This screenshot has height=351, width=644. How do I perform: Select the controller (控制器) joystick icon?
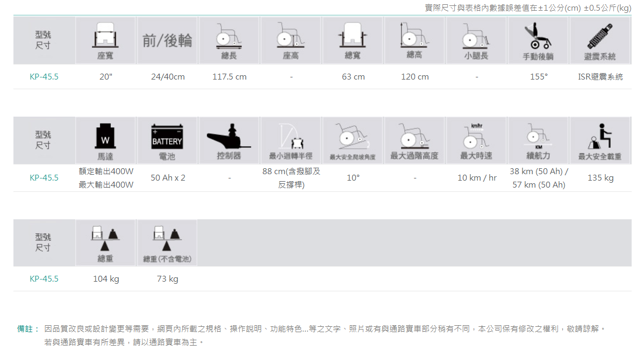229,137
